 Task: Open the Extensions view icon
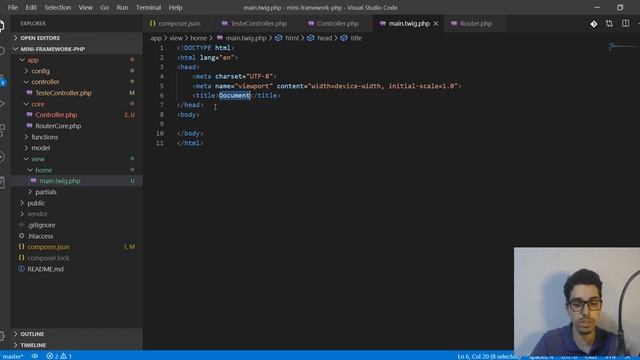coord(2,130)
